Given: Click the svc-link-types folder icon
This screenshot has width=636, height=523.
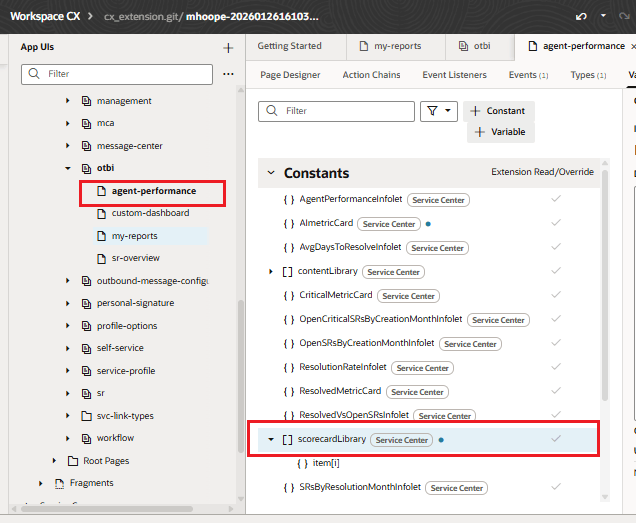Looking at the screenshot, I should 86,416.
